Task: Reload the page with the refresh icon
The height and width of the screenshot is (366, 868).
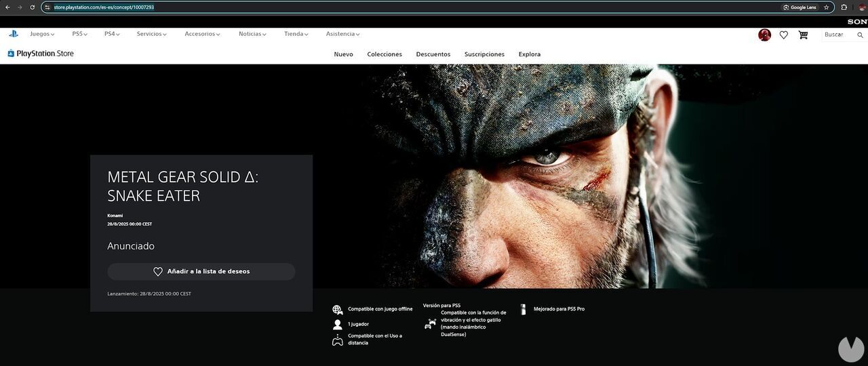Action: 32,7
